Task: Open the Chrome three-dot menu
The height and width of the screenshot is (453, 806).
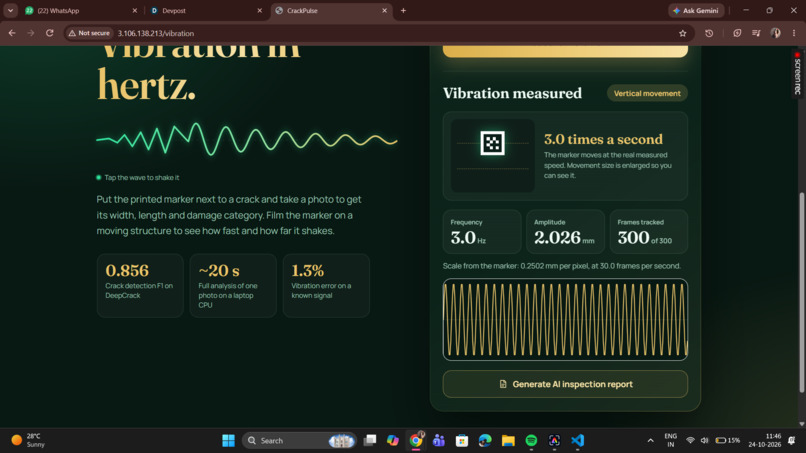Action: [x=794, y=33]
